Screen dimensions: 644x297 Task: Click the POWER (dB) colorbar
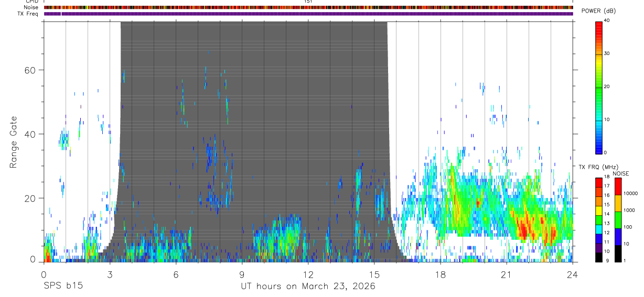pos(599,87)
